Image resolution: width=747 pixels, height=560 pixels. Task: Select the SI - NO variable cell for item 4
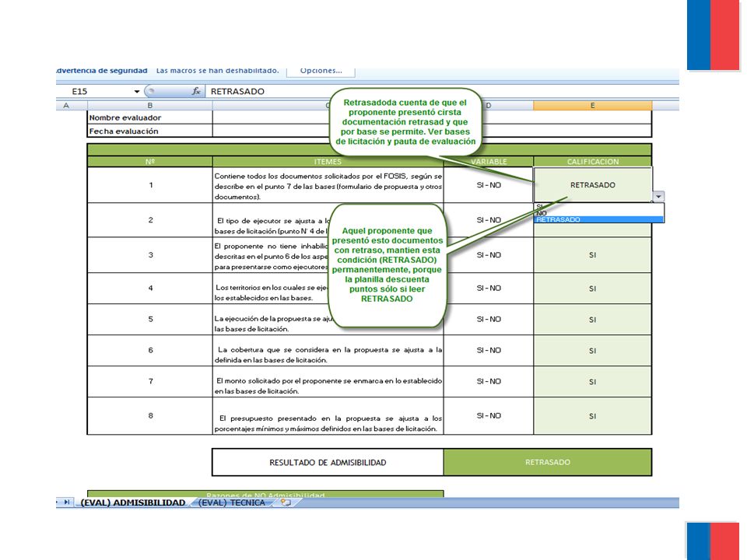pyautogui.click(x=489, y=288)
